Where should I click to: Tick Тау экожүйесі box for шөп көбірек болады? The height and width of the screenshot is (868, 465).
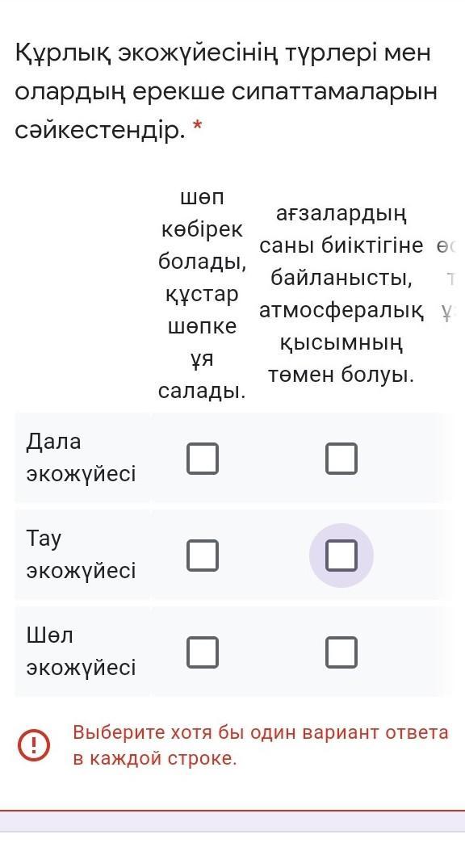point(203,556)
